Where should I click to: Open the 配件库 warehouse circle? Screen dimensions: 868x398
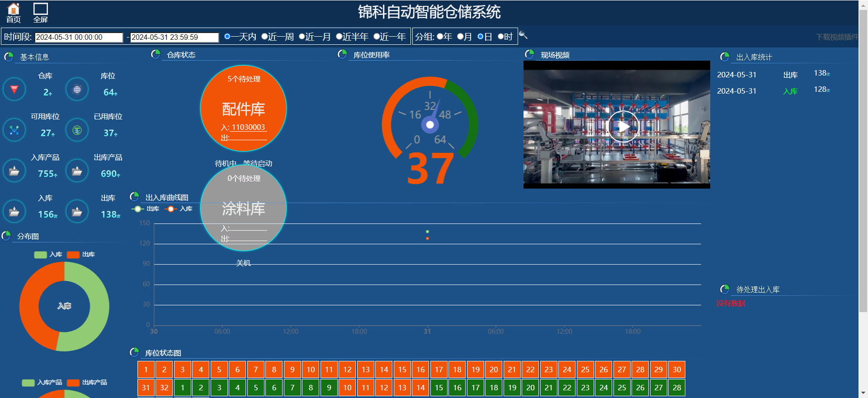[243, 109]
